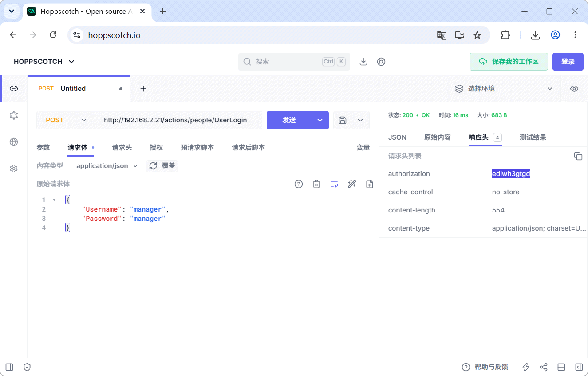The width and height of the screenshot is (588, 376).
Task: Open the 变量 variables link
Action: point(363,148)
